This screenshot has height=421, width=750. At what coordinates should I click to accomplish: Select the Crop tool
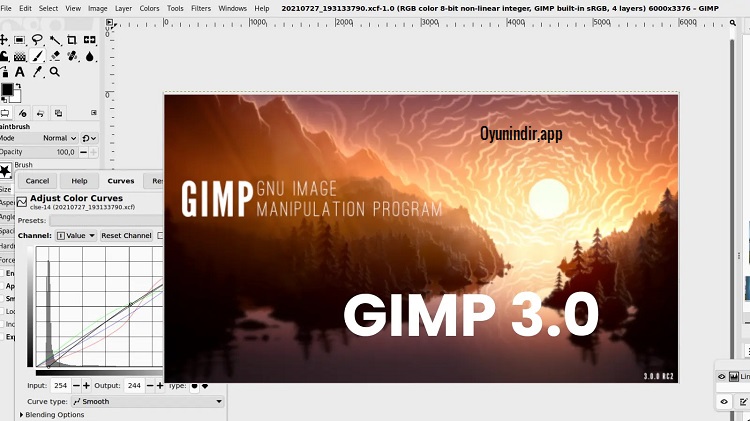pos(72,40)
